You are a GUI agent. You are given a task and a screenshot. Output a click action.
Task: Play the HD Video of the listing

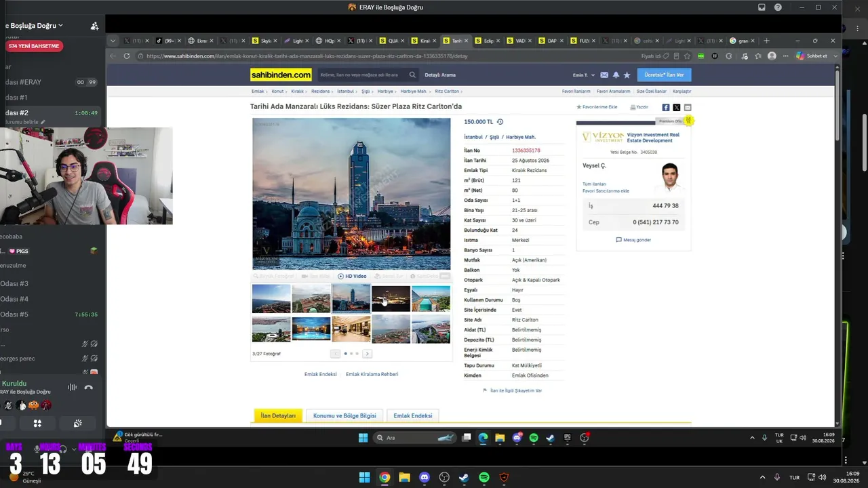coord(352,277)
